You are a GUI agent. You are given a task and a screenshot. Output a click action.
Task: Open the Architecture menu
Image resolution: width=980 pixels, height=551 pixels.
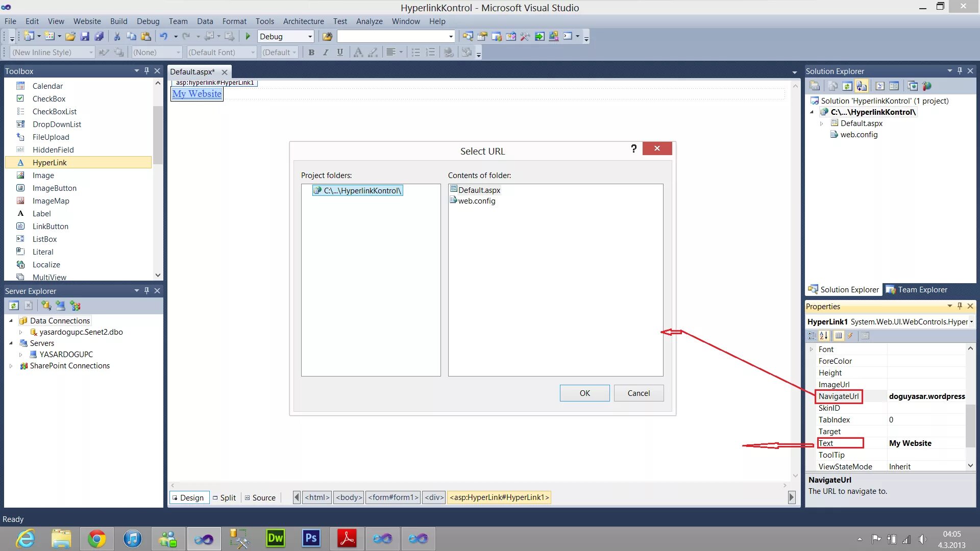click(x=303, y=21)
